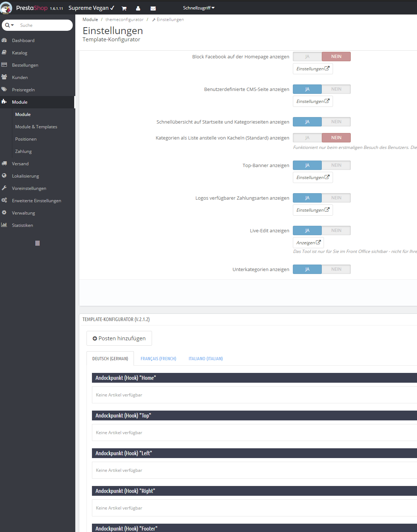Open Lokalisierung globe icon in sidebar
417x532 pixels.
4,176
